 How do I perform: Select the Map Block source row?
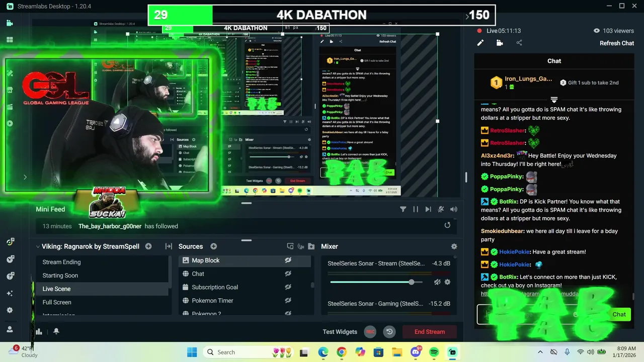click(x=244, y=260)
